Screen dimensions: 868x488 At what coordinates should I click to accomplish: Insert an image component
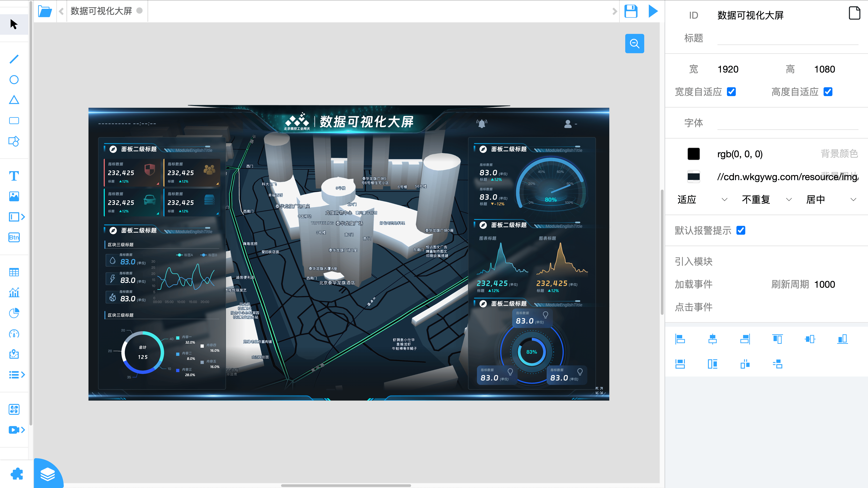tap(14, 196)
